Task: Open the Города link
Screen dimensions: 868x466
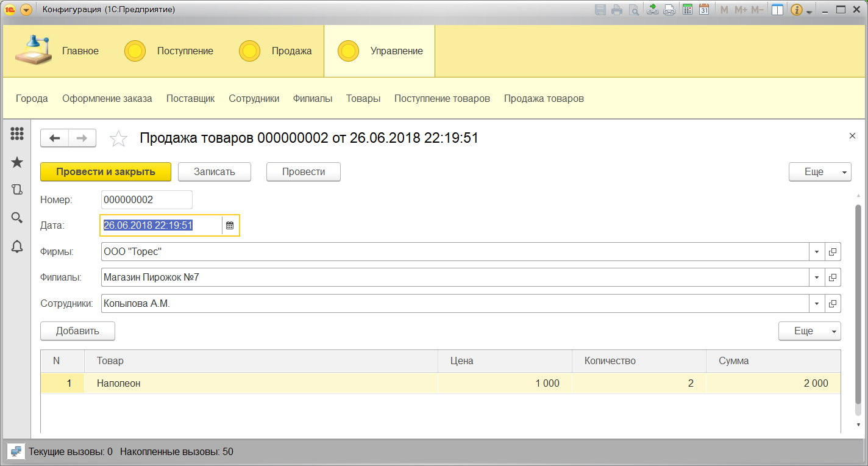Action: click(32, 98)
